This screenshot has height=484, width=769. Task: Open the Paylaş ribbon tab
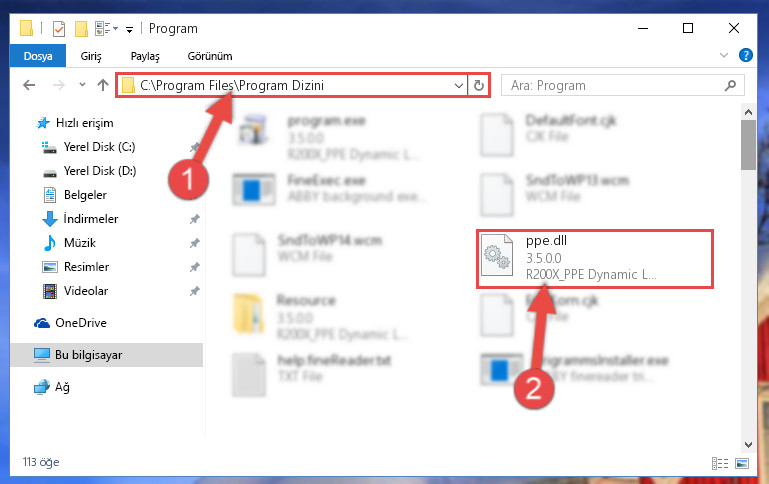[145, 56]
